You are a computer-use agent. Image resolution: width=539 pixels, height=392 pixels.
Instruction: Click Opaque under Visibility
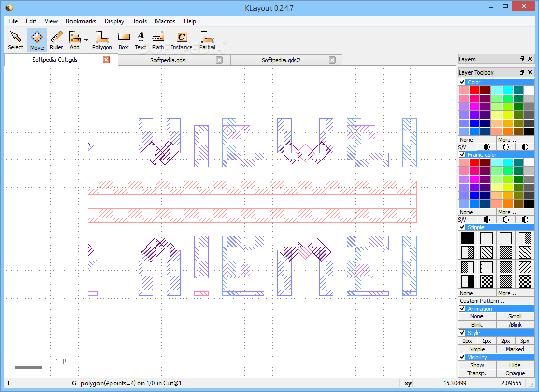click(515, 373)
